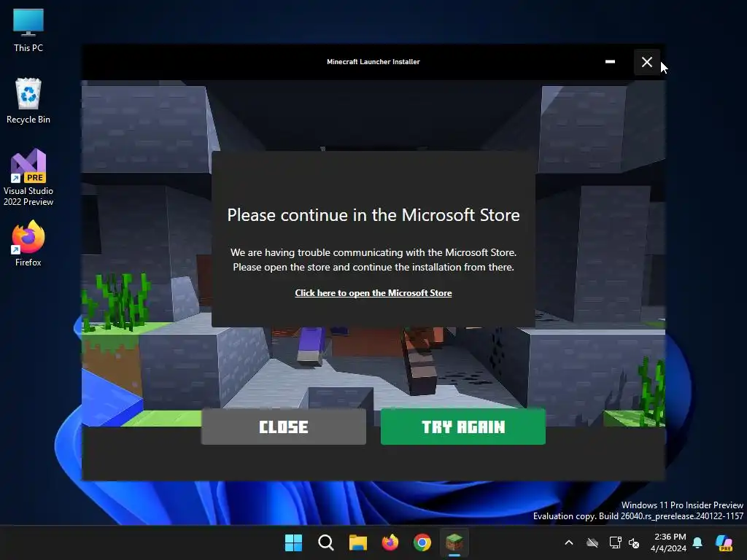Click the cloud sync tray icon

[592, 542]
